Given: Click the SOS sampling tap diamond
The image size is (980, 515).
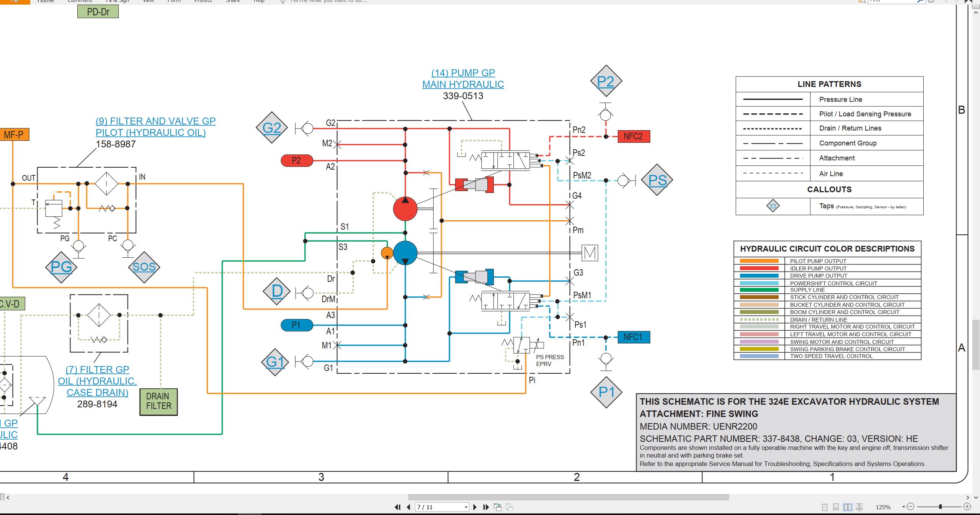Looking at the screenshot, I should pyautogui.click(x=144, y=267).
